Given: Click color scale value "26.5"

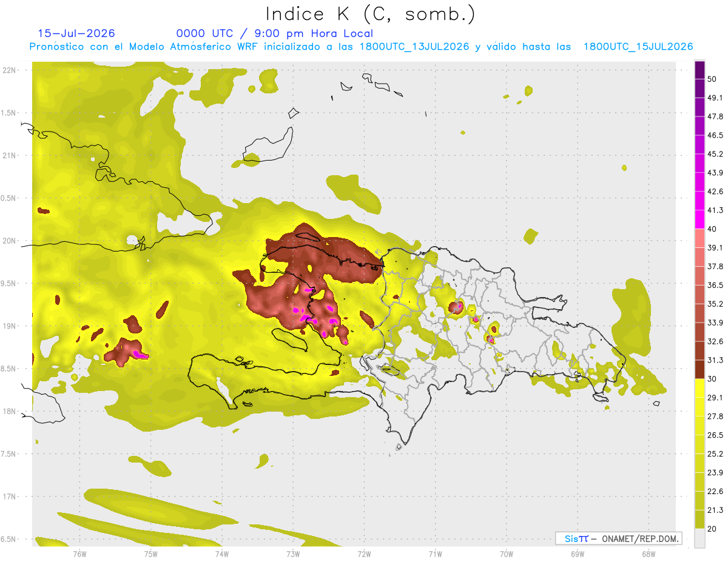Looking at the screenshot, I should click(x=715, y=435).
